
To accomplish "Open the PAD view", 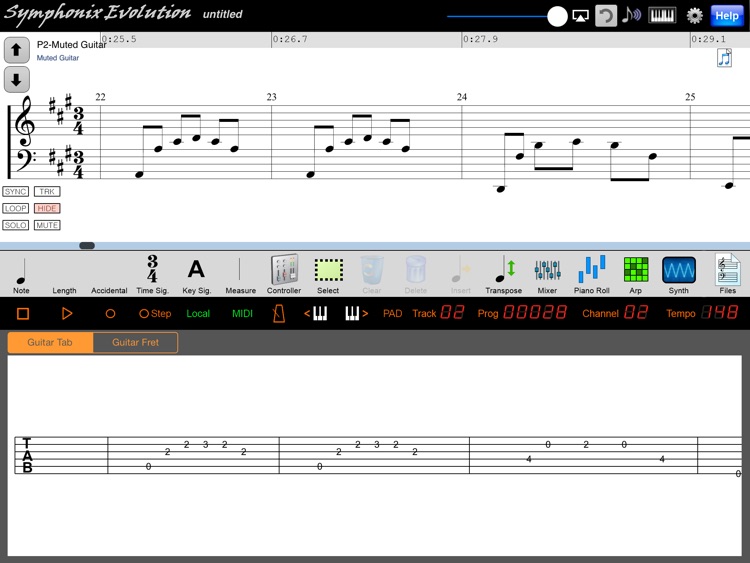I will pyautogui.click(x=392, y=314).
